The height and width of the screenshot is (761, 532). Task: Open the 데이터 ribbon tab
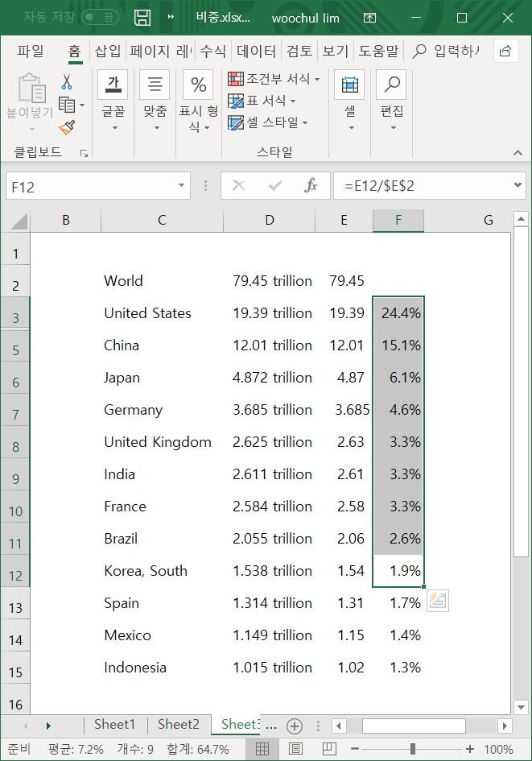[256, 51]
